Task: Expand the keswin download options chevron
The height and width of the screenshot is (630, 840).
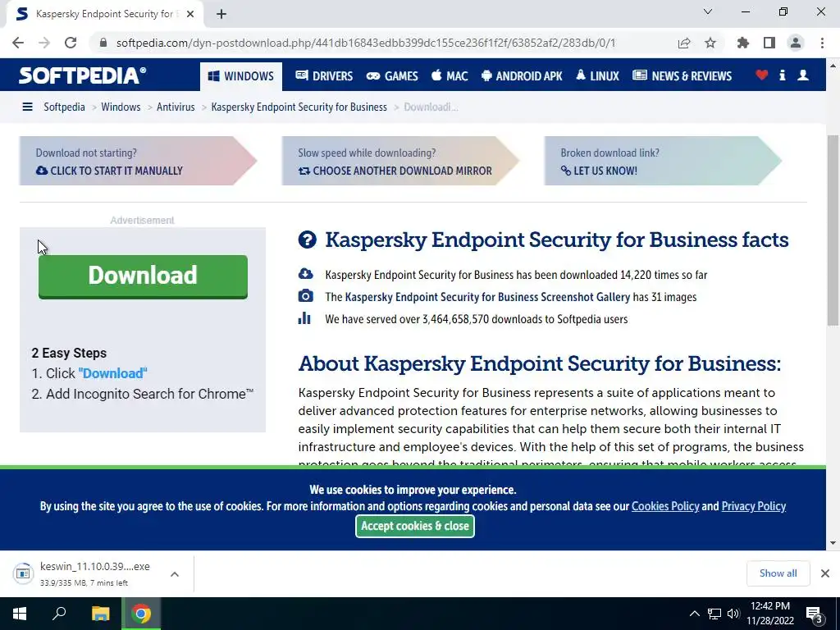Action: pos(175,573)
